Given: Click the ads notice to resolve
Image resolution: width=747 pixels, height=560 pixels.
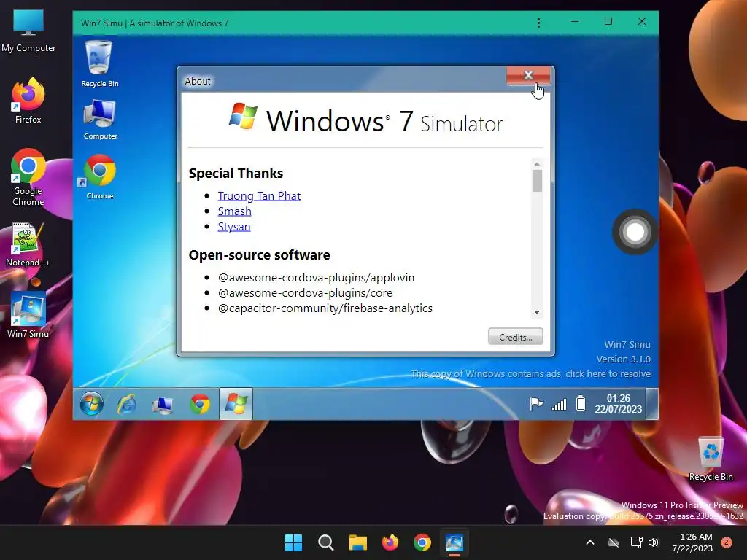Looking at the screenshot, I should click(x=531, y=373).
